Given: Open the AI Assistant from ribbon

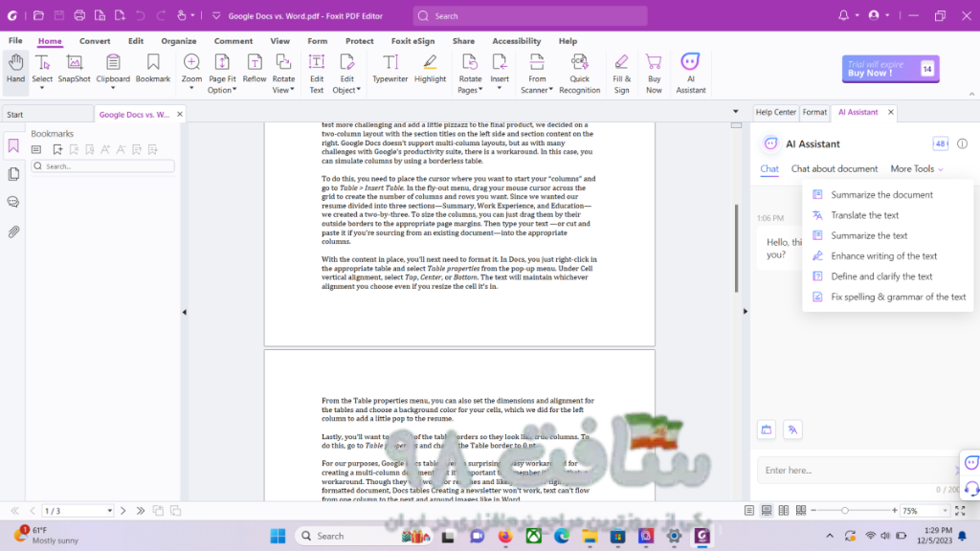Looking at the screenshot, I should coord(691,73).
